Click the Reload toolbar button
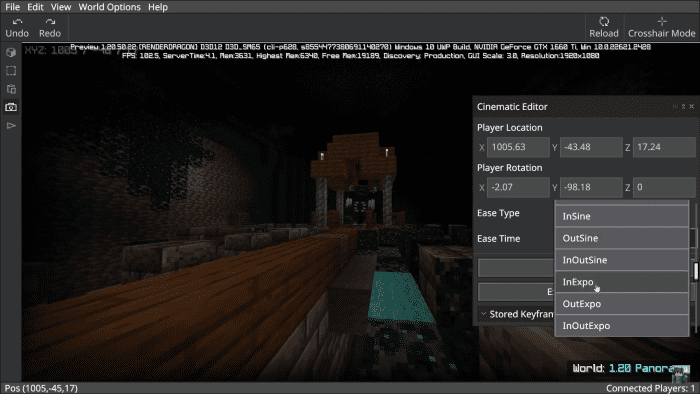This screenshot has width=700, height=394. [x=604, y=28]
